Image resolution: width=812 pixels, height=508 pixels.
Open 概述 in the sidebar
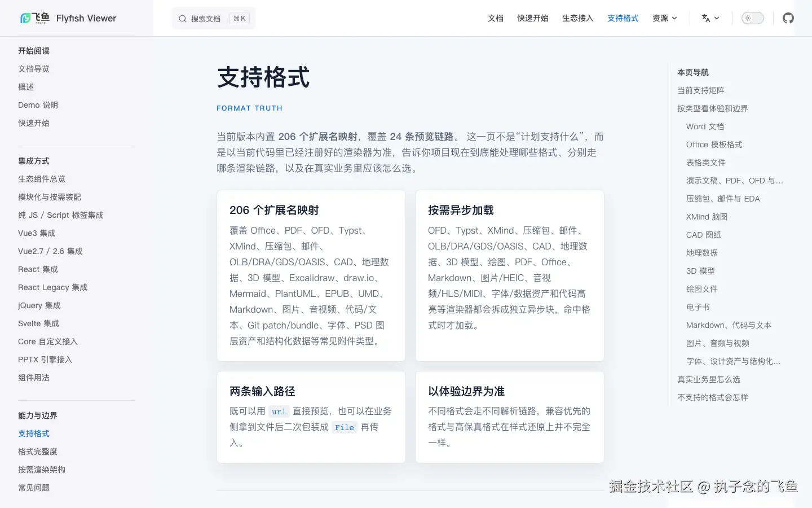click(x=26, y=87)
